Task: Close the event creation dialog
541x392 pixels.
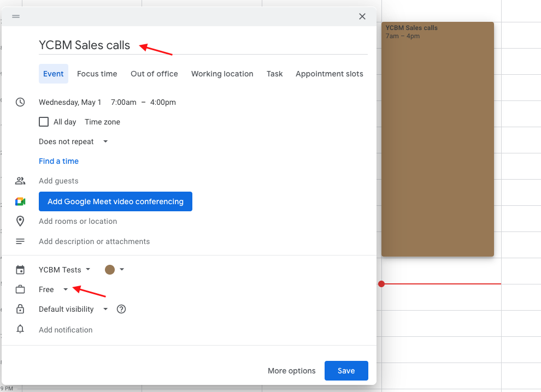Action: 362,16
